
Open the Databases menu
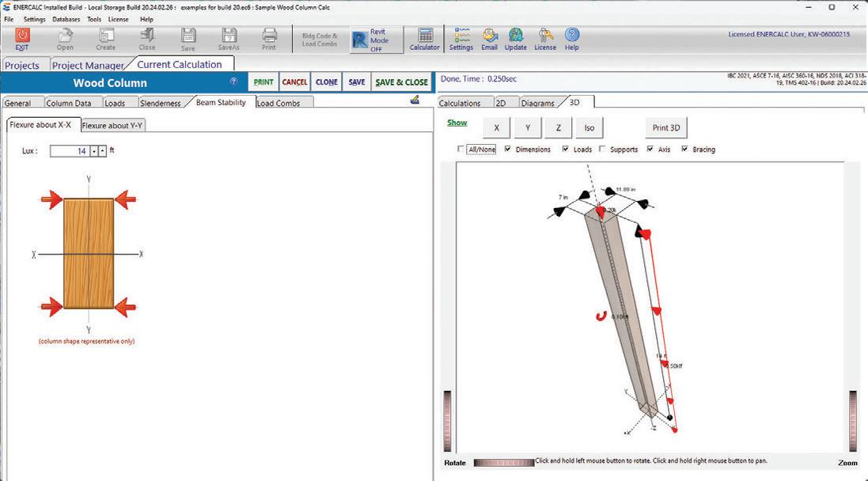pos(66,19)
